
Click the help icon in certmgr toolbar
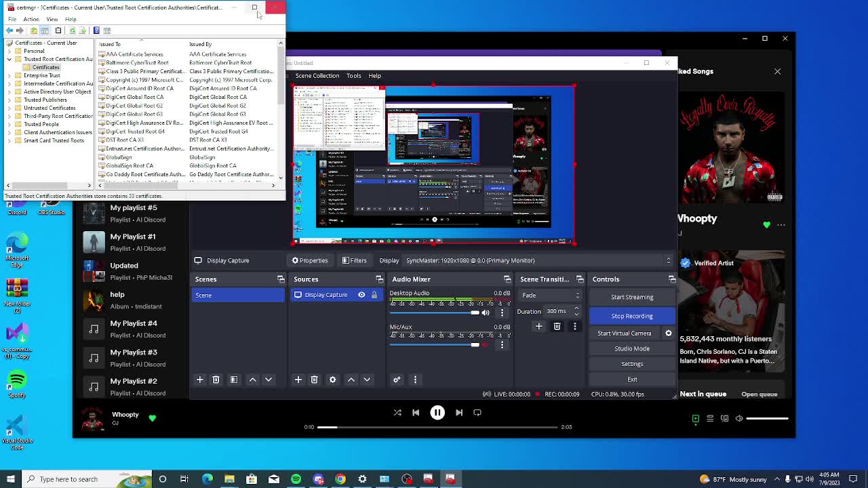pos(96,30)
